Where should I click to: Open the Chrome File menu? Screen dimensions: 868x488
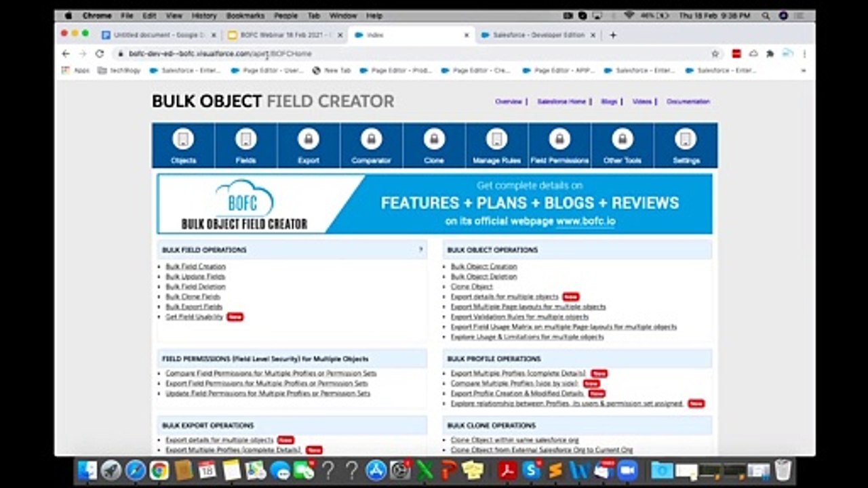click(127, 16)
